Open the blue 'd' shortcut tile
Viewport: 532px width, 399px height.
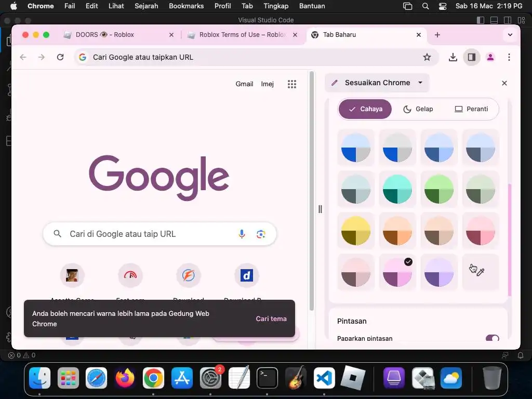click(x=247, y=275)
